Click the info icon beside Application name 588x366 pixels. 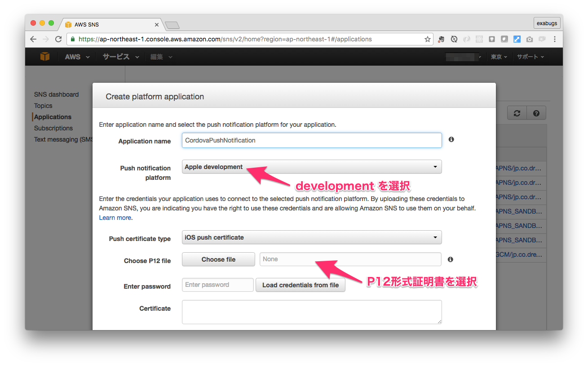[x=451, y=139]
